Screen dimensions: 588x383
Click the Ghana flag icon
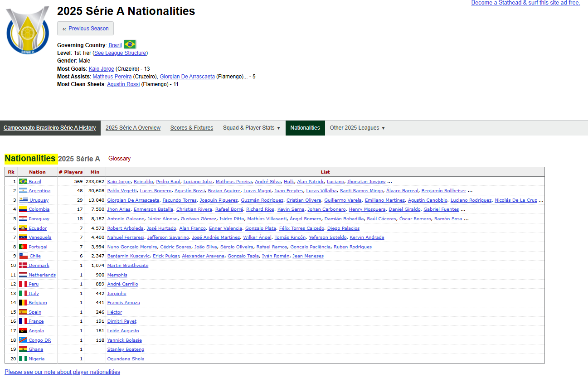(23, 349)
